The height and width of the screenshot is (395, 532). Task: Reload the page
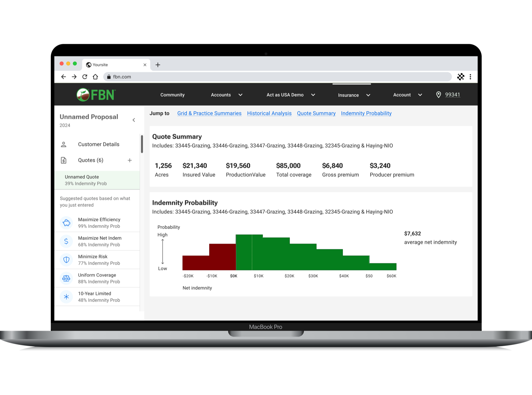click(x=85, y=77)
